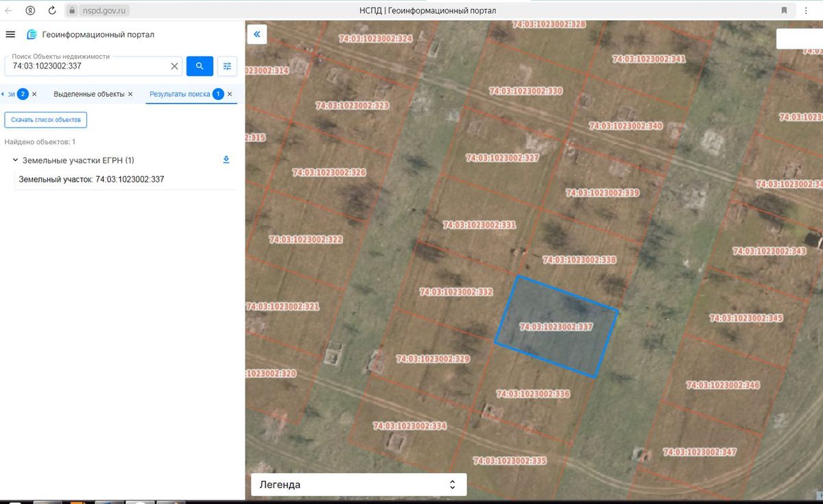Click parcel label 74:03:1023002:346 on map
The height and width of the screenshot is (504, 823).
click(x=723, y=385)
